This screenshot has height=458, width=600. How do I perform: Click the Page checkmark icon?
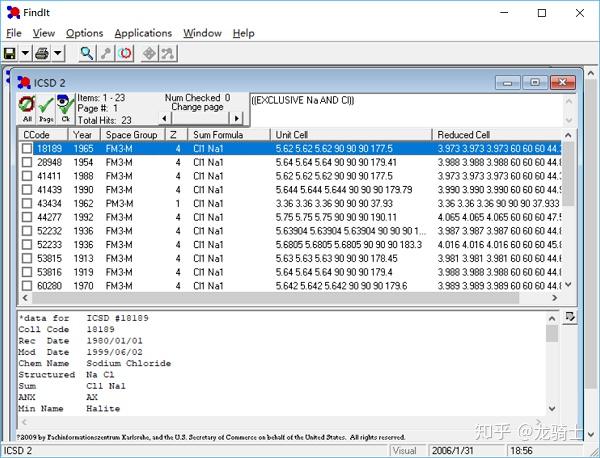coord(46,109)
